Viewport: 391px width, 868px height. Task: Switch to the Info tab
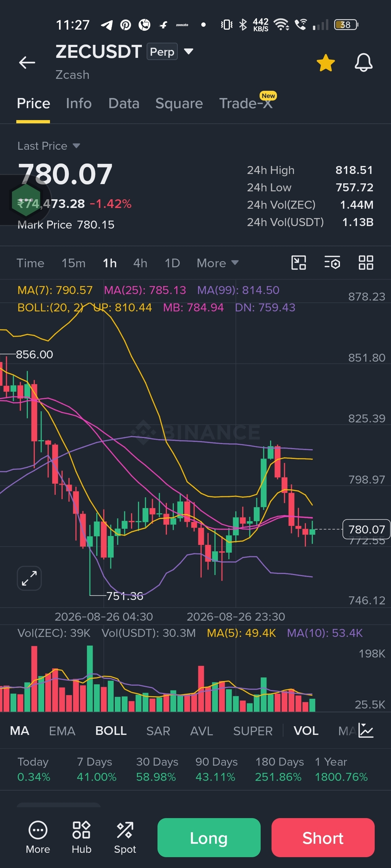pyautogui.click(x=79, y=103)
